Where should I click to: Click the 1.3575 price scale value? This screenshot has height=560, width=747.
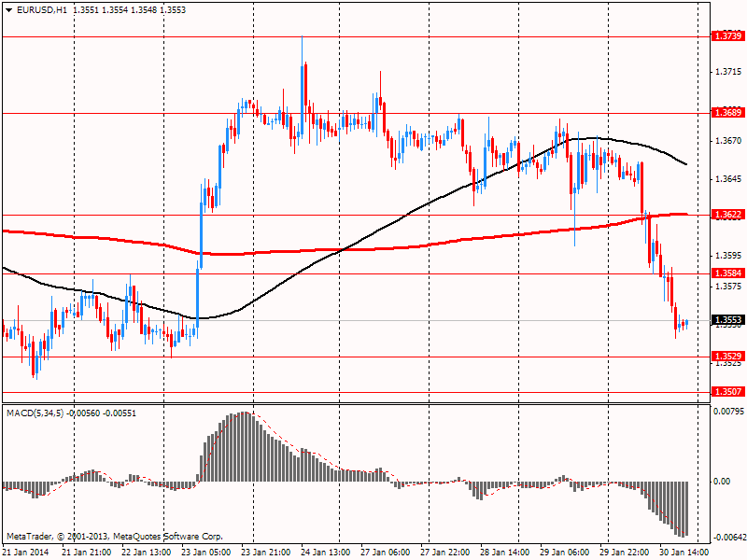click(728, 287)
